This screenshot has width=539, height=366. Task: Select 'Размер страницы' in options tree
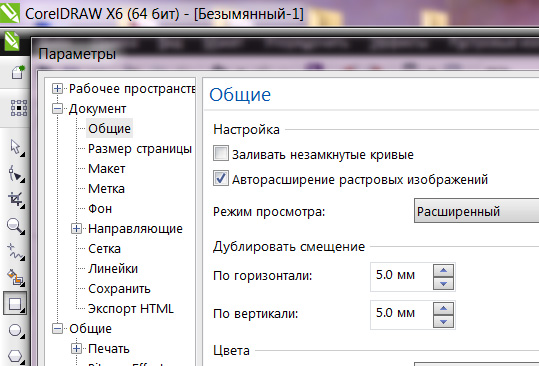point(140,149)
